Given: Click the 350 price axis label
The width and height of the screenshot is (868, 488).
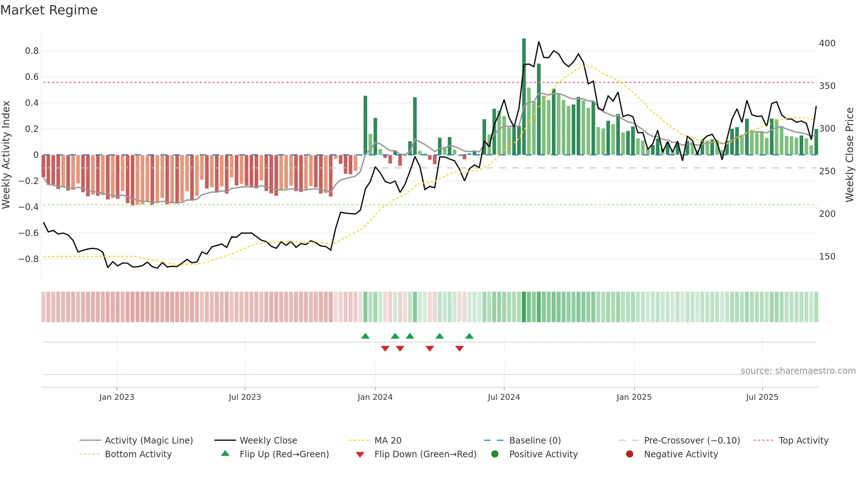Looking at the screenshot, I should click(827, 86).
